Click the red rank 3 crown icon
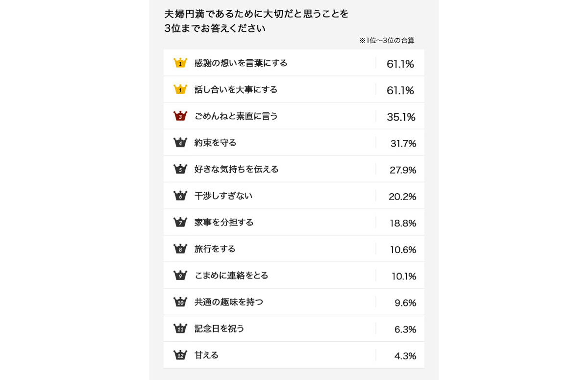 (180, 116)
